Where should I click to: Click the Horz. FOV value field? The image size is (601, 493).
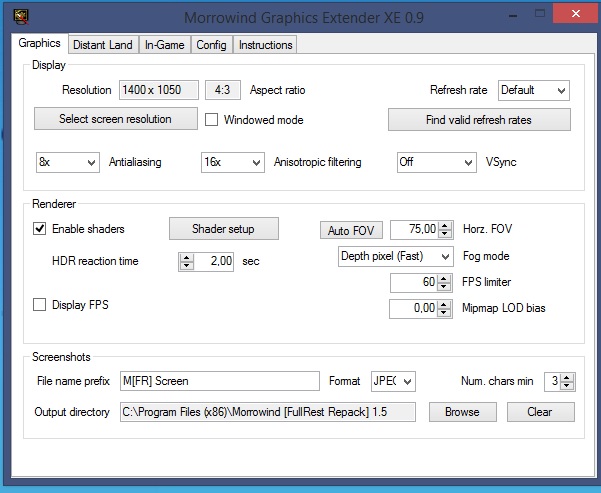coord(415,230)
